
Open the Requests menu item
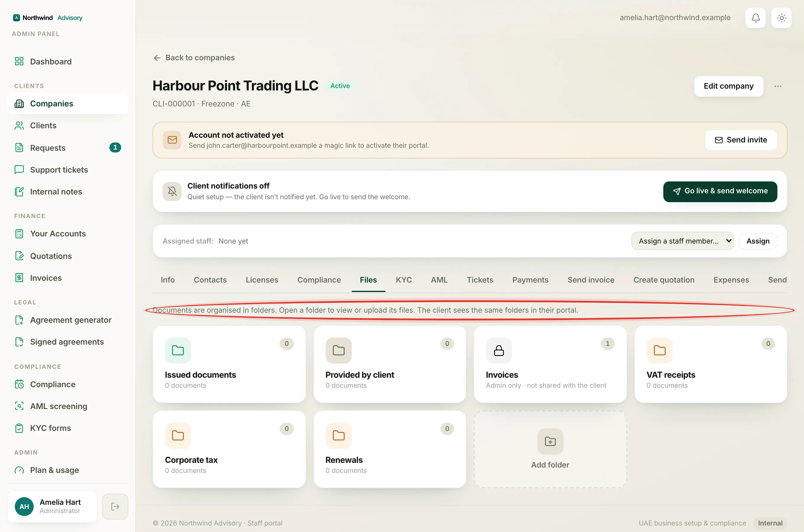(x=67, y=147)
